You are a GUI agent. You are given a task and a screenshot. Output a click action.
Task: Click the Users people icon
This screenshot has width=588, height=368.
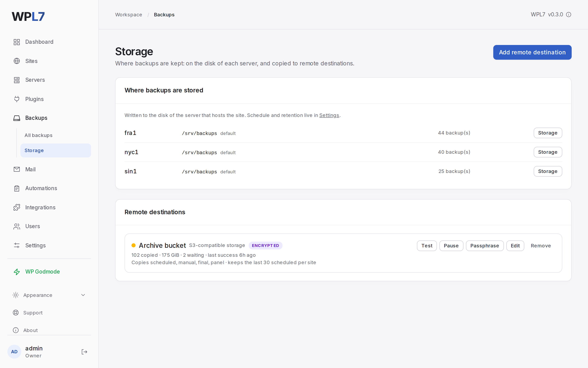pos(17,226)
